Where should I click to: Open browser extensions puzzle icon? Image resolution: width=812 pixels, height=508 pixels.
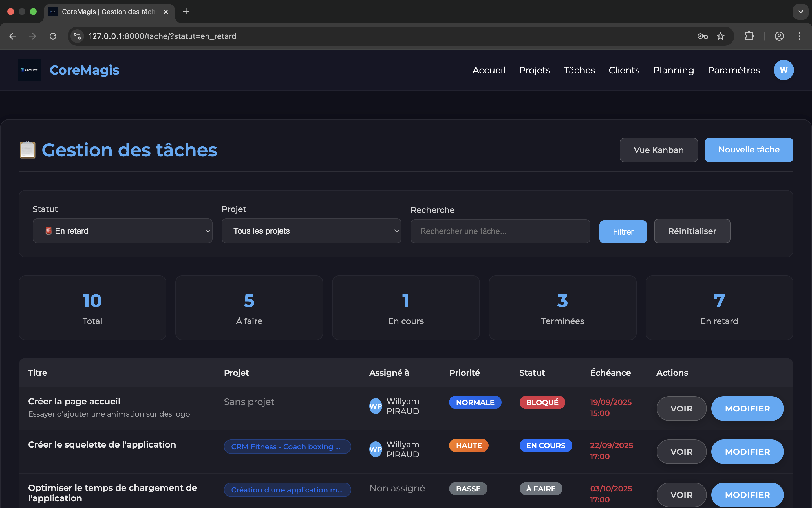(x=749, y=36)
